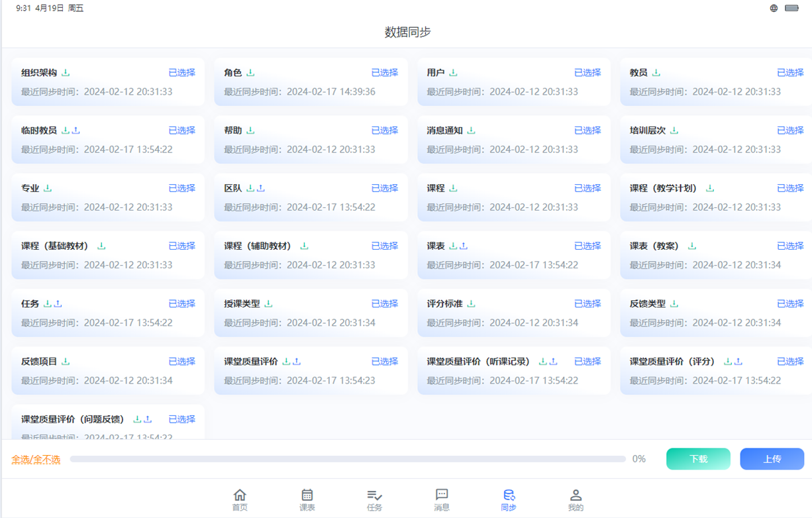Toggle 已选择 on the 用户 card
Viewport: 812px width, 518px height.
587,73
